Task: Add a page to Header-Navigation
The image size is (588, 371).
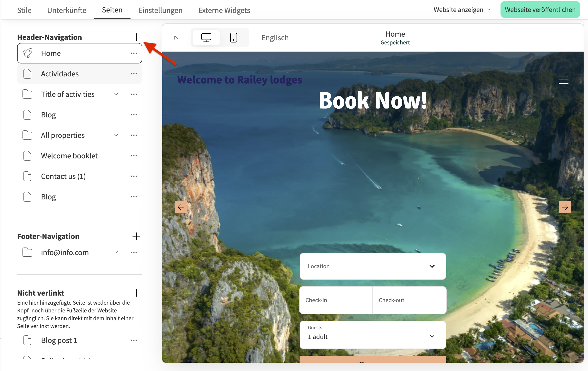Action: (x=136, y=37)
